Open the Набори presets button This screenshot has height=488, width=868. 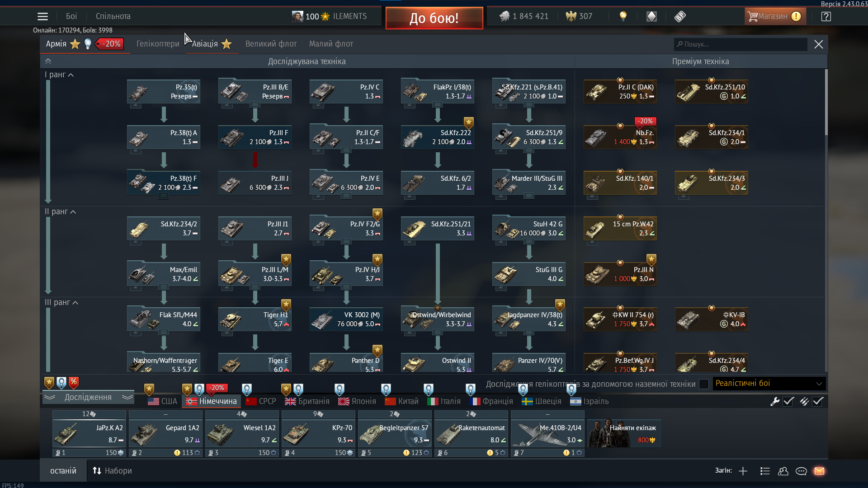112,471
